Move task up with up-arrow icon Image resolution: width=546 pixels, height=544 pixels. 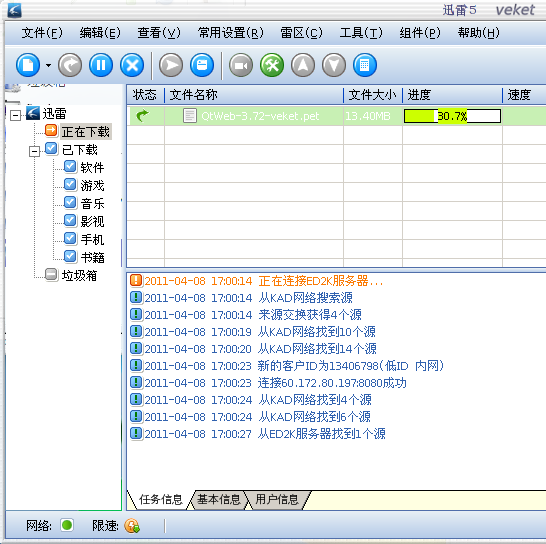pyautogui.click(x=303, y=65)
